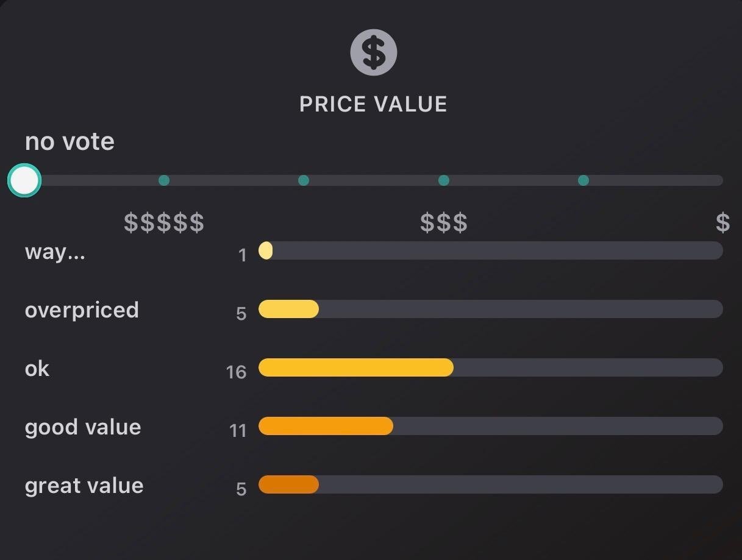
Task: Click the single dollar sign label
Action: point(722,223)
